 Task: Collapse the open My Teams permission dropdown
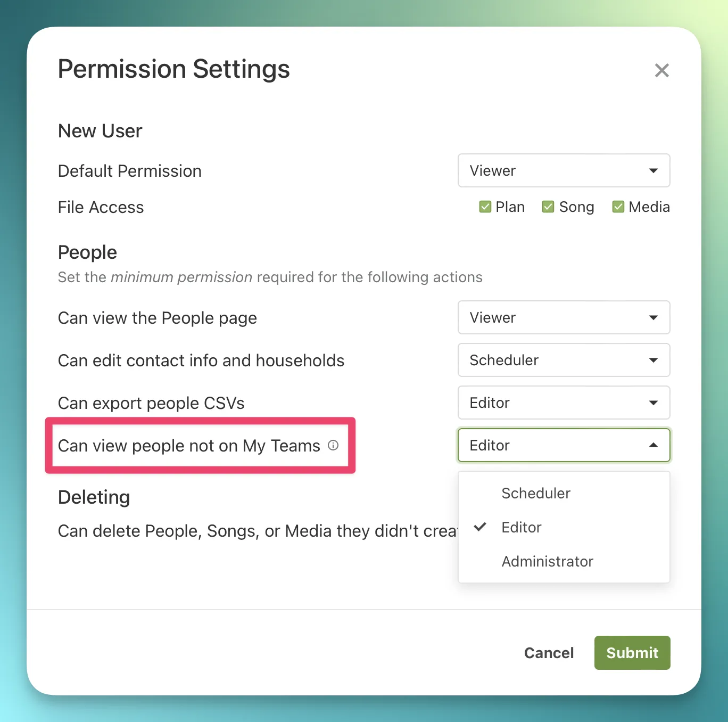coord(564,445)
